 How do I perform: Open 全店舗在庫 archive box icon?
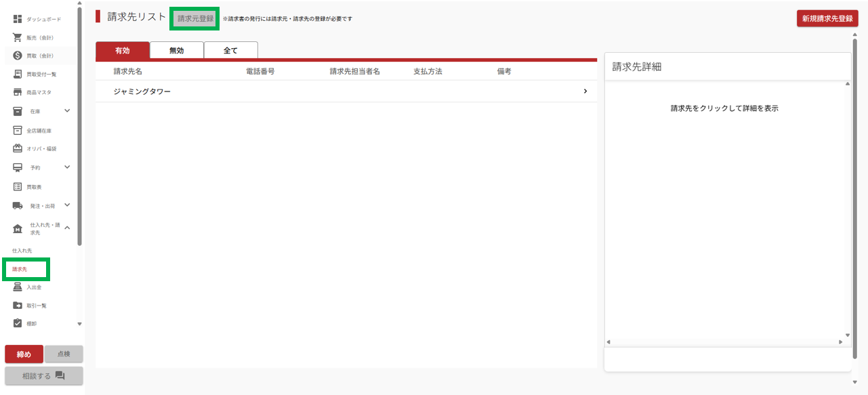point(18,130)
